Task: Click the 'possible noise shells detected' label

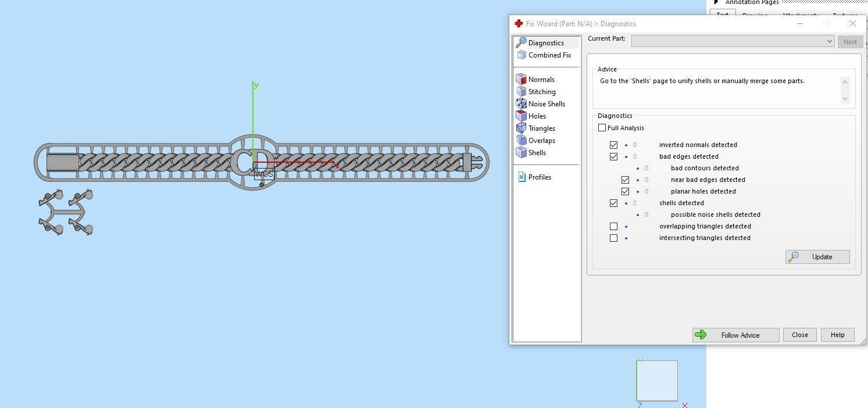Action: [716, 214]
